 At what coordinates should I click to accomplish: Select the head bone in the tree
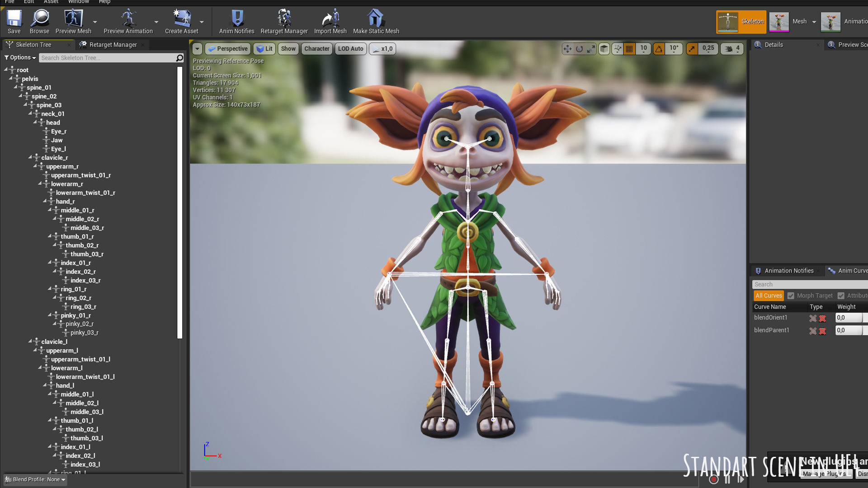click(x=53, y=122)
